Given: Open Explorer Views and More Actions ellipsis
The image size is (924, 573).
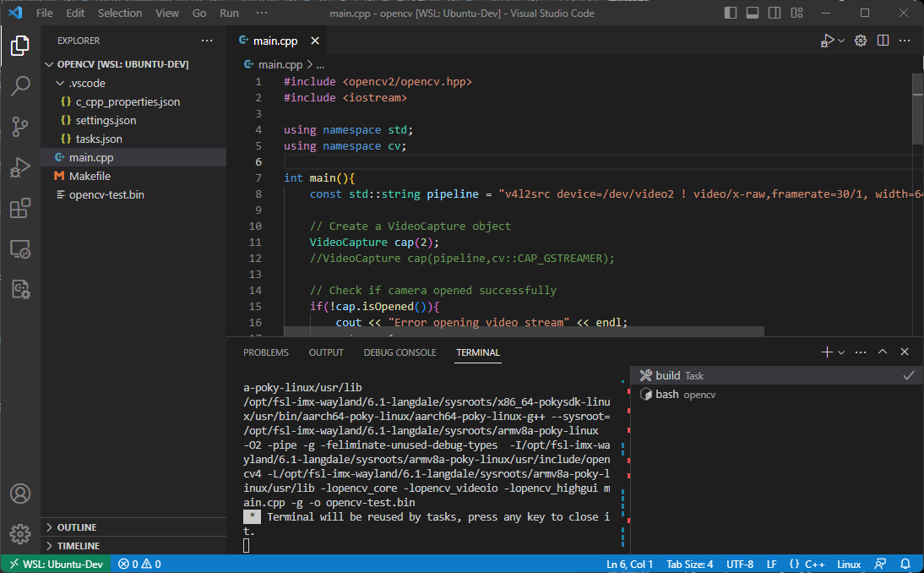Looking at the screenshot, I should (x=207, y=41).
